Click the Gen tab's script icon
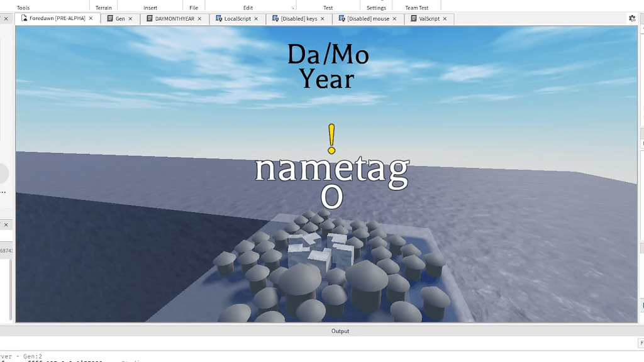Image resolution: width=644 pixels, height=362 pixels. click(109, 18)
